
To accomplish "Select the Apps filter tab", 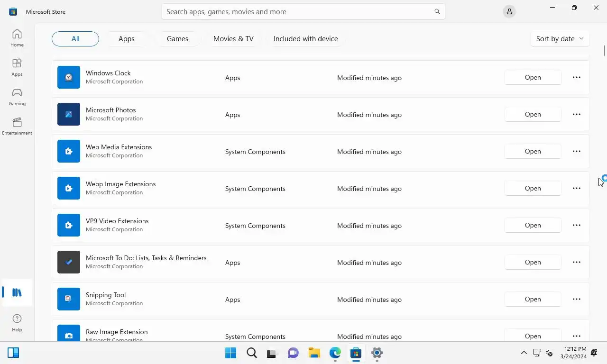I will click(x=127, y=39).
